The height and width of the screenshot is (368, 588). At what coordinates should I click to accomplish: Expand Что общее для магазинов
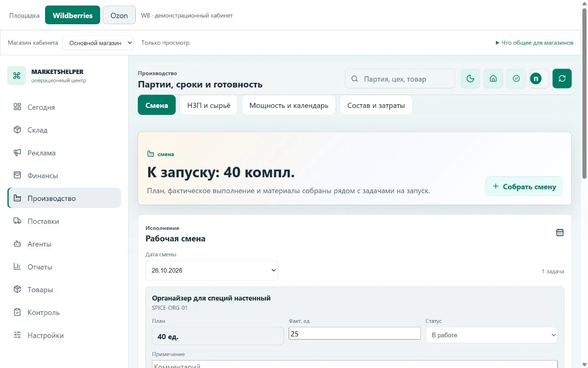click(x=534, y=43)
